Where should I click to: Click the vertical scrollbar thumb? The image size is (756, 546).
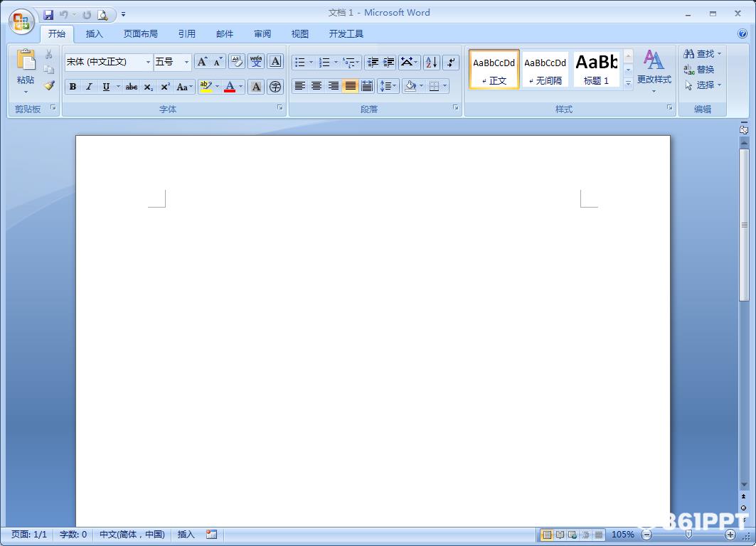(x=744, y=225)
